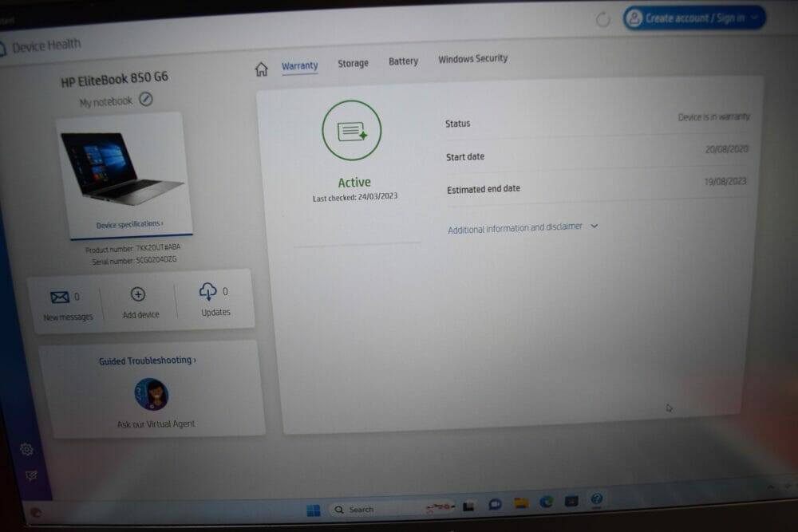
Task: Click Create account / Sign in button
Action: coord(694,18)
